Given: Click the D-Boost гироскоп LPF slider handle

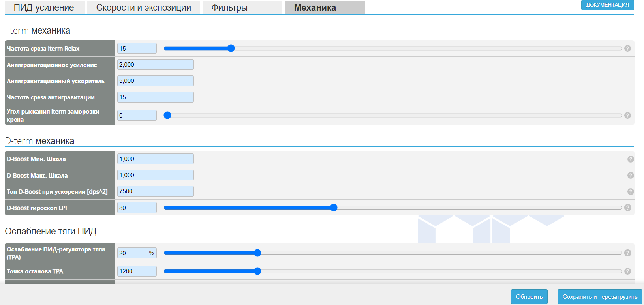Looking at the screenshot, I should (334, 208).
